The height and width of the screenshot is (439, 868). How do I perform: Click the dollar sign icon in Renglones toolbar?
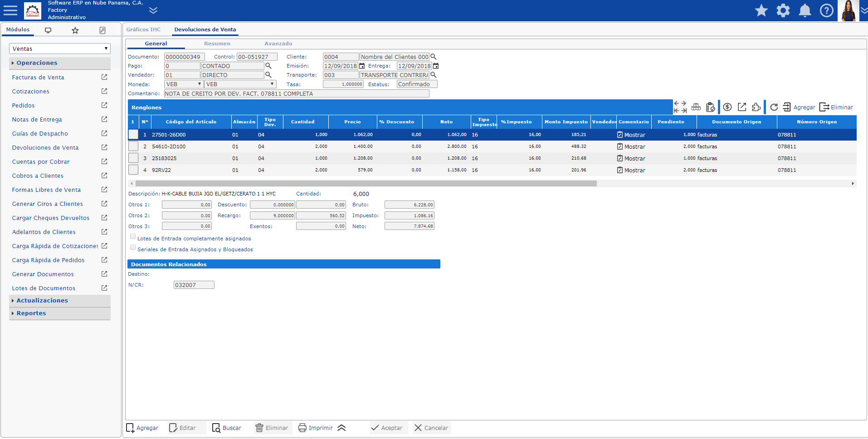(727, 107)
